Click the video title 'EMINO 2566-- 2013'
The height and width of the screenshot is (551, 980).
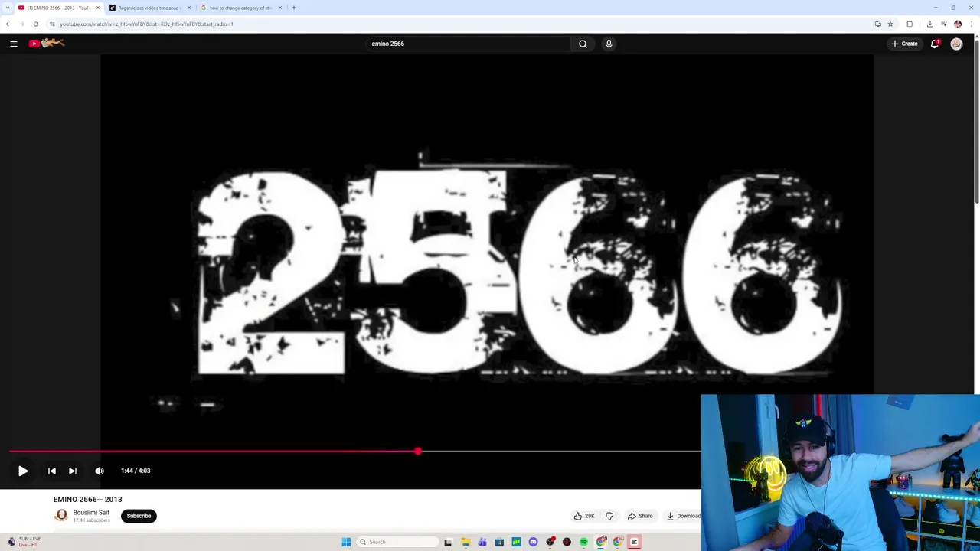[x=87, y=499]
